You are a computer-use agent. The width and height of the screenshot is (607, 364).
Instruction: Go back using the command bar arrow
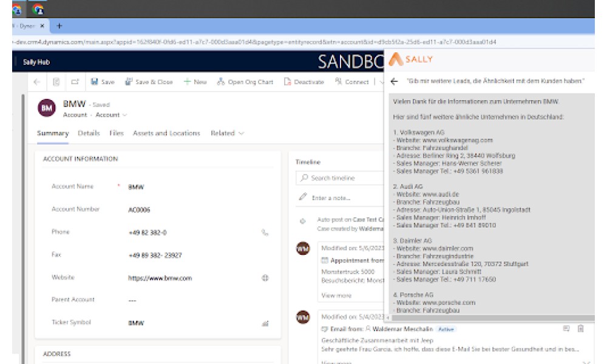[x=37, y=82]
